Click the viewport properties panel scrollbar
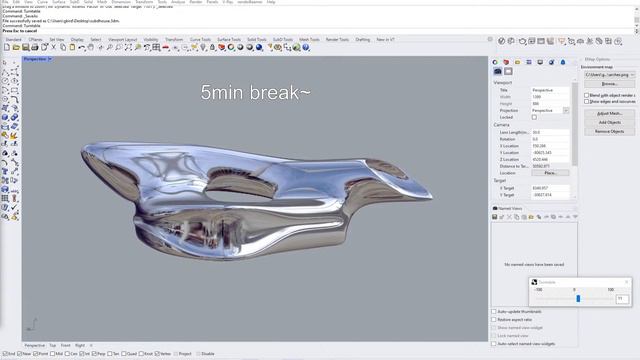640x360 pixels. [x=575, y=124]
